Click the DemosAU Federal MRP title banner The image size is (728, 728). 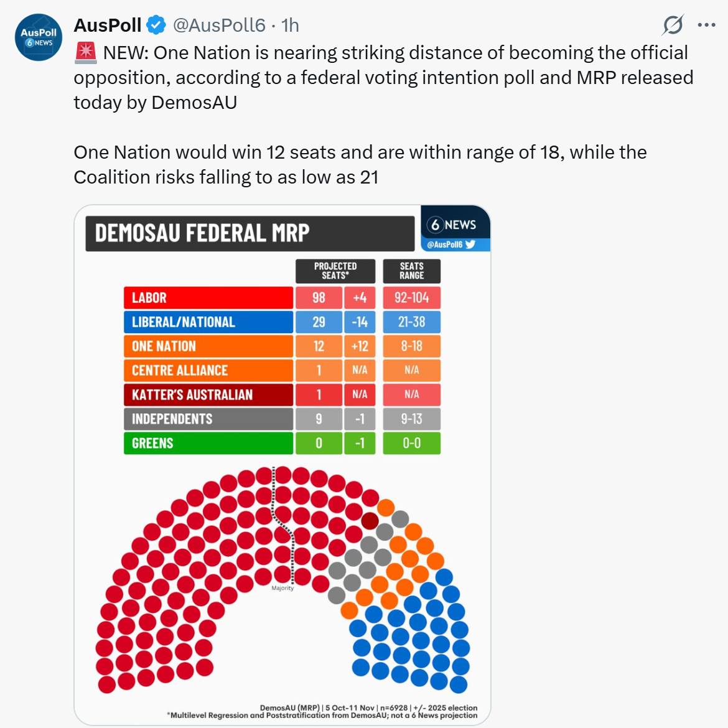(250, 233)
